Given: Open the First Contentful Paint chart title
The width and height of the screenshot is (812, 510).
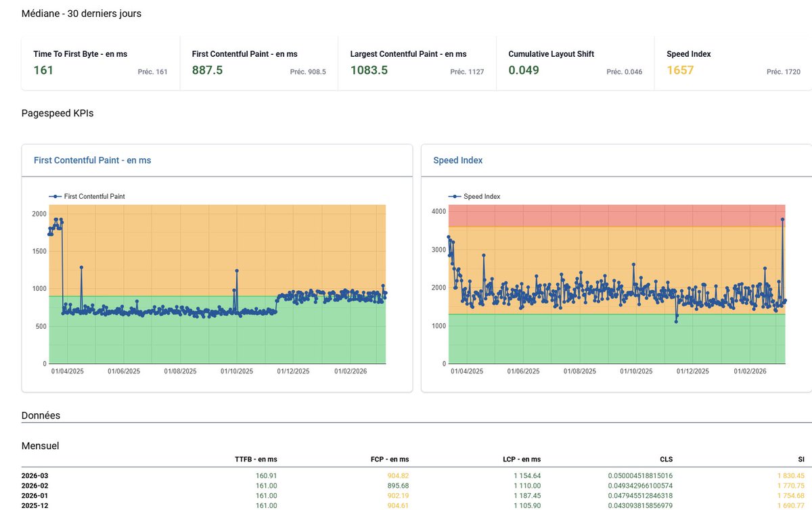Looking at the screenshot, I should click(93, 160).
